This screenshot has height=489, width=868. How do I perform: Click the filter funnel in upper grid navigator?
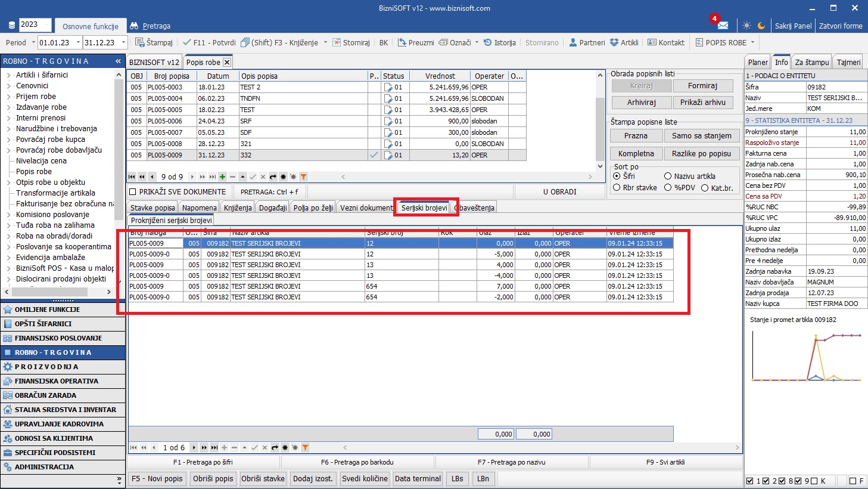(303, 177)
